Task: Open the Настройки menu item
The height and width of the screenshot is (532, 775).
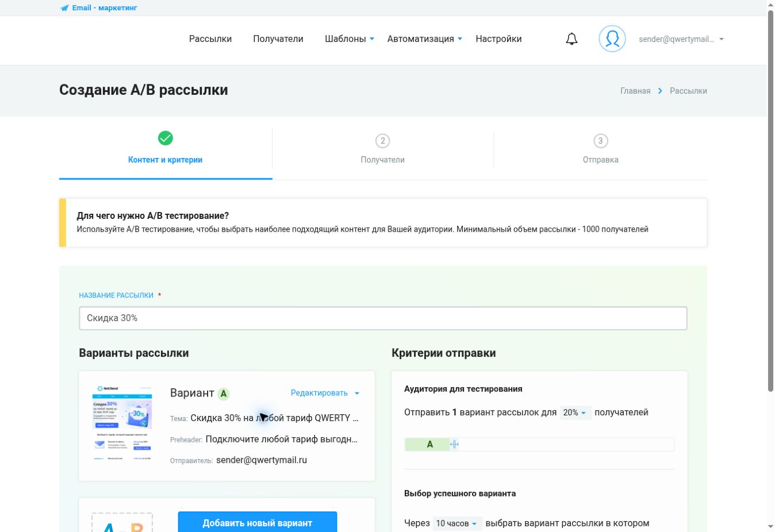Action: coord(498,39)
